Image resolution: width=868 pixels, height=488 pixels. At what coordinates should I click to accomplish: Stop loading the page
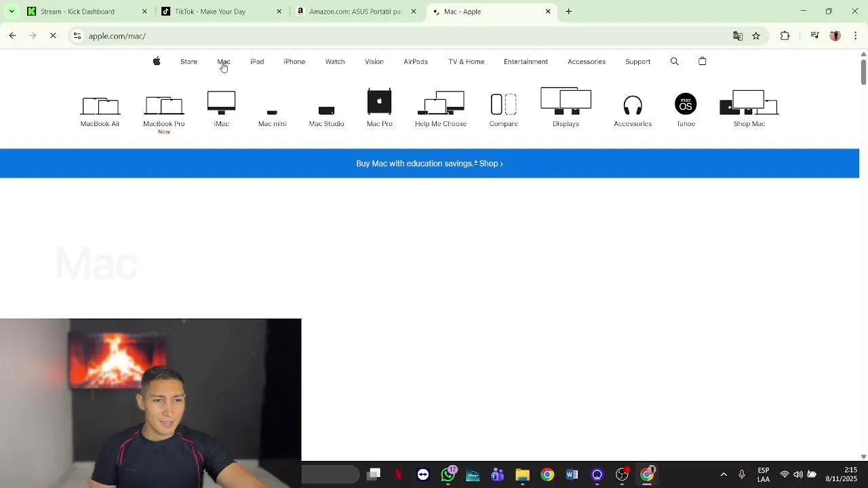(53, 36)
